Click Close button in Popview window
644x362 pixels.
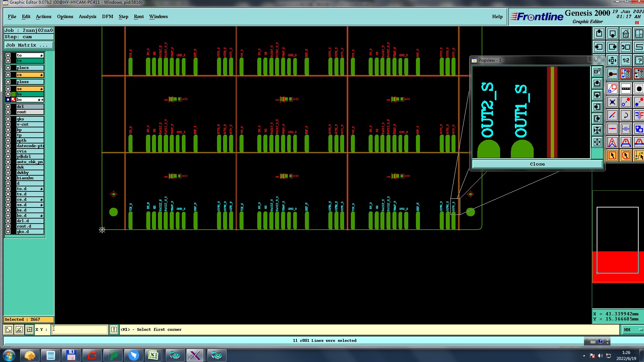tap(537, 164)
